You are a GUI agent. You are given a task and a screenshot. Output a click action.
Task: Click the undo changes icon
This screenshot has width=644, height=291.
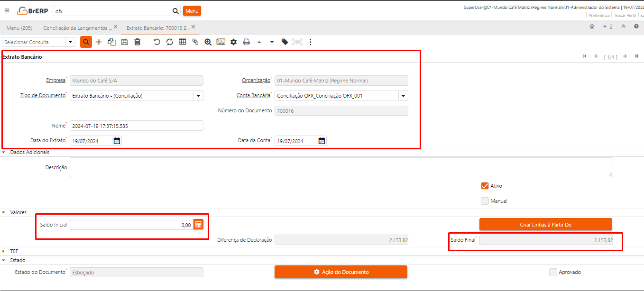point(157,42)
